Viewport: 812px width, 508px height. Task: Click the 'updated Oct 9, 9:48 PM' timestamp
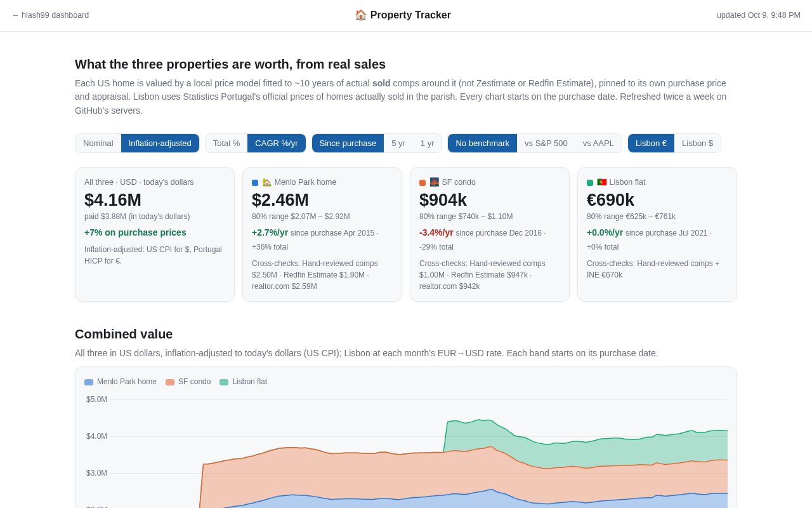(759, 15)
